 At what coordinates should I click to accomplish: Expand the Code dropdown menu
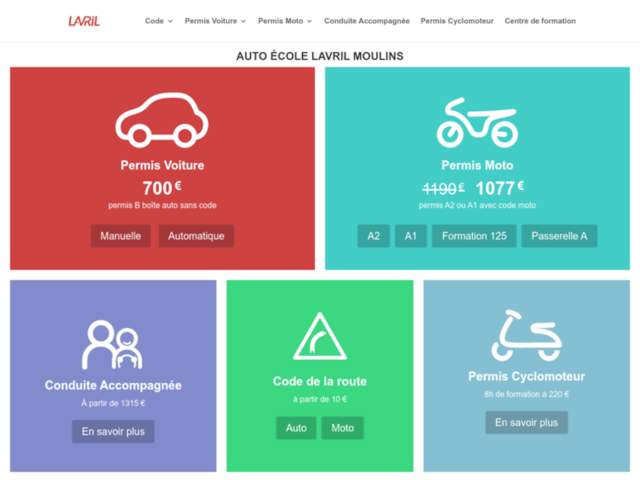pyautogui.click(x=158, y=21)
